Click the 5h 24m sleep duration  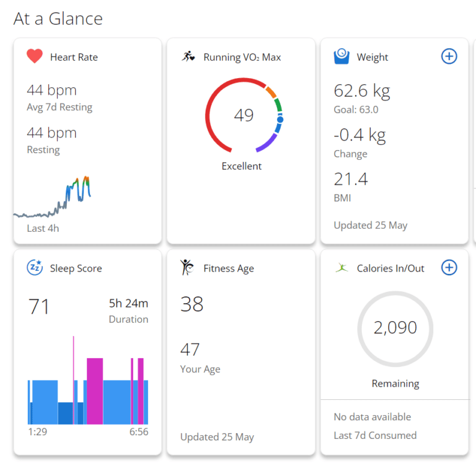click(x=128, y=304)
